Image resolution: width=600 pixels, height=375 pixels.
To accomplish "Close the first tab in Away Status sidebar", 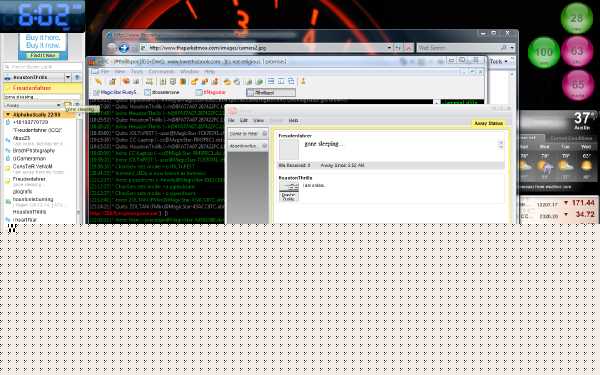I will click(264, 134).
